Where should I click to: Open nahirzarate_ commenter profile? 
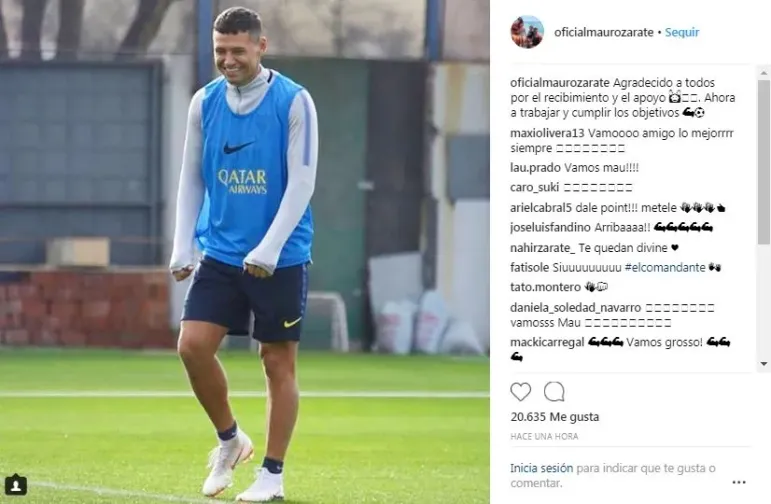(x=542, y=248)
